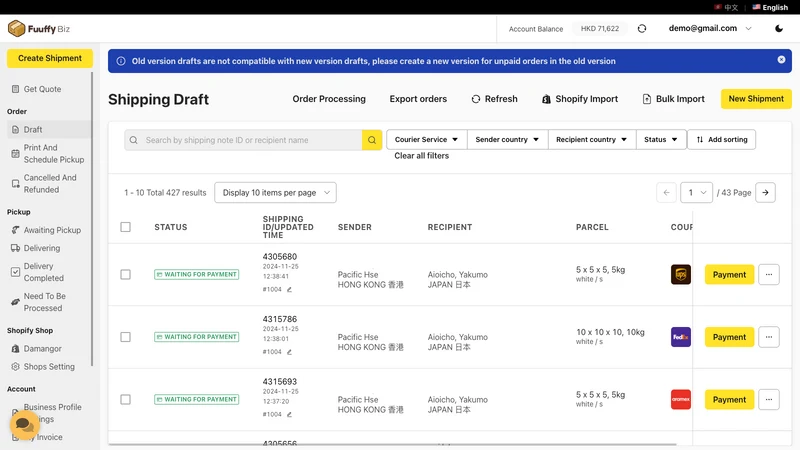Open Sender country filter dropdown
The image size is (800, 450).
coord(507,139)
